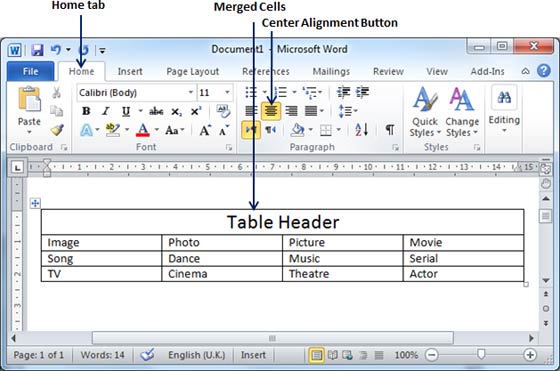The image size is (560, 371).
Task: Toggle right-to-left text direction
Action: click(271, 130)
